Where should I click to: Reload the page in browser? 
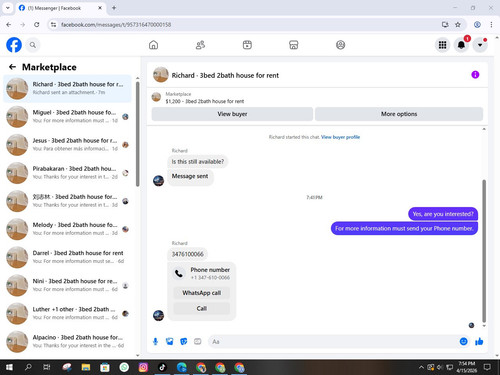click(x=37, y=24)
